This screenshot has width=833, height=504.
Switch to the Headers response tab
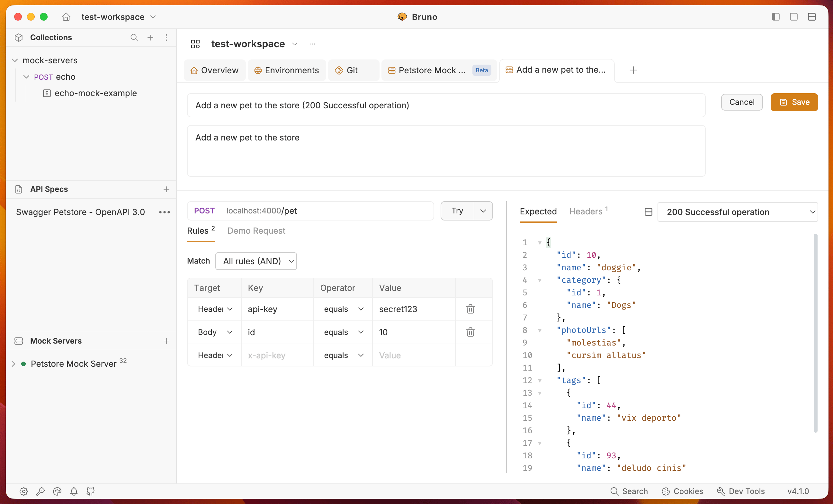588,211
